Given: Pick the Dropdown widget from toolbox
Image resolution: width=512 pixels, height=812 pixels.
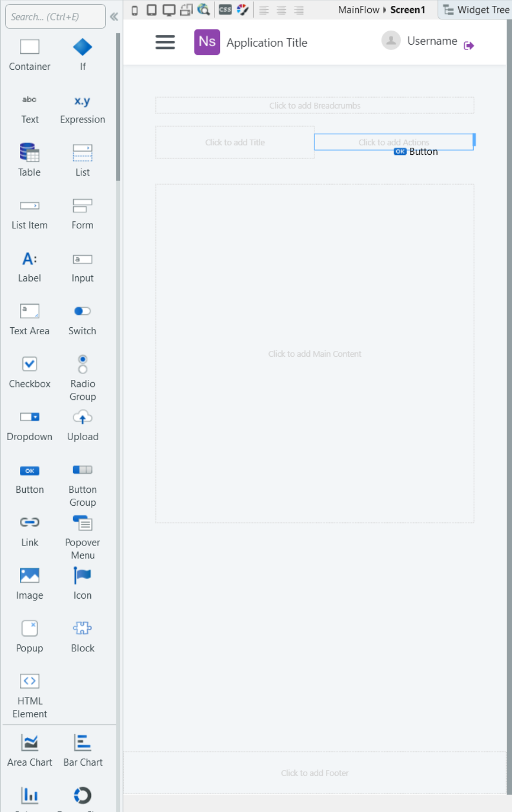Looking at the screenshot, I should (x=30, y=426).
